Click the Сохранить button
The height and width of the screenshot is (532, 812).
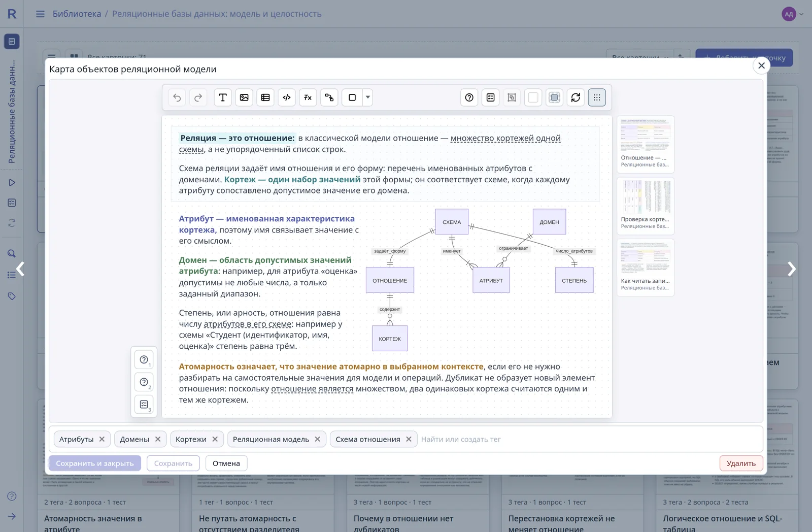[173, 463]
